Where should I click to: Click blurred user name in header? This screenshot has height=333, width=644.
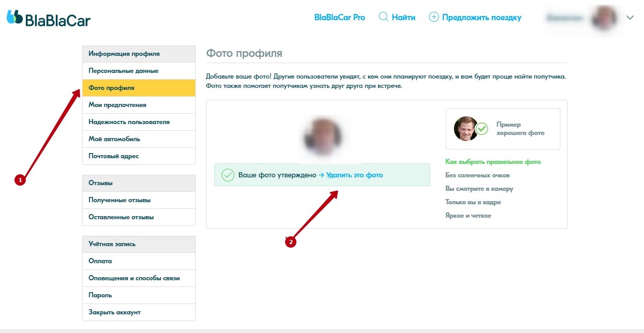(x=564, y=18)
